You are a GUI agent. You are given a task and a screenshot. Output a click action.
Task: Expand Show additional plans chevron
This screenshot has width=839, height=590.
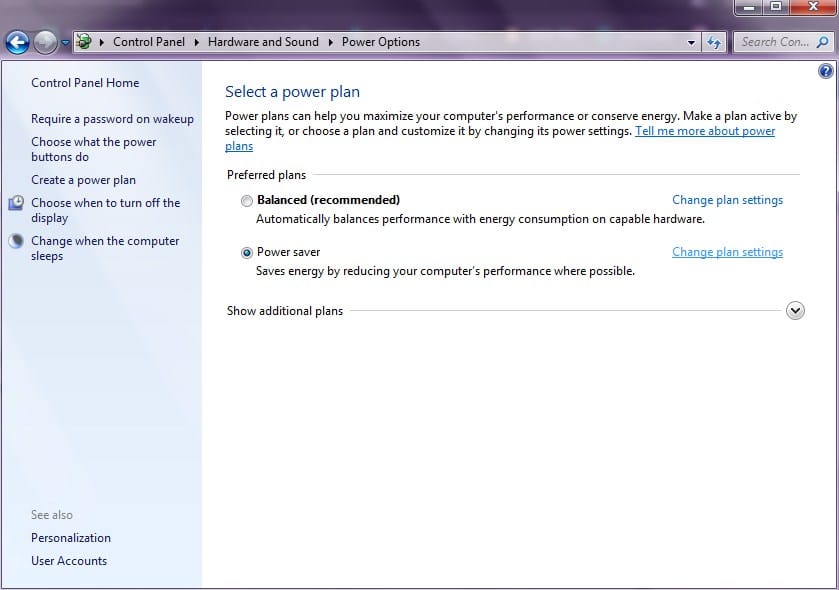click(795, 311)
